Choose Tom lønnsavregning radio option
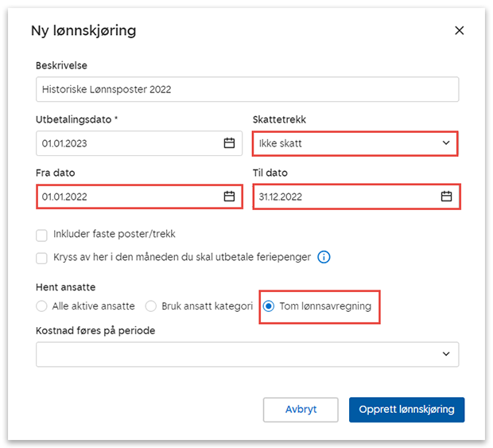 [x=269, y=306]
